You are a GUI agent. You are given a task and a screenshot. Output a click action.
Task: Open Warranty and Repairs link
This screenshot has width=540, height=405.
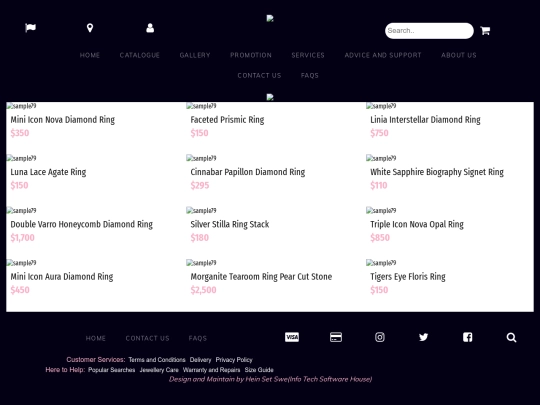(x=211, y=370)
